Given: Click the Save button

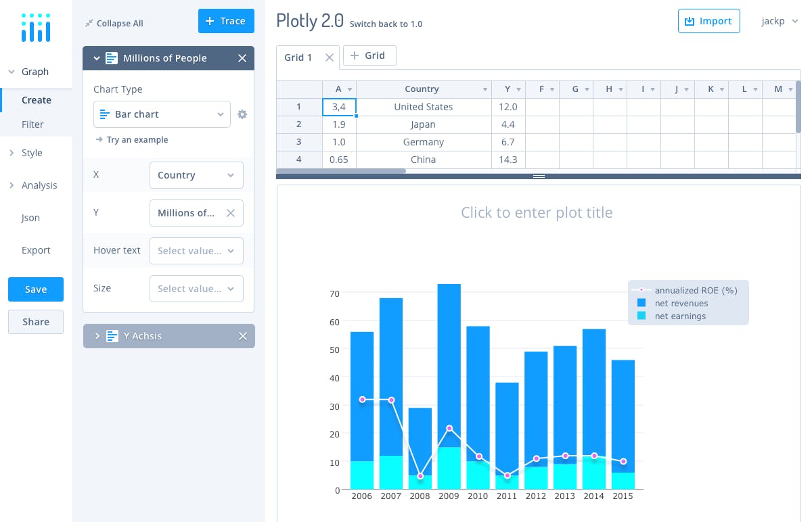Looking at the screenshot, I should tap(36, 289).
